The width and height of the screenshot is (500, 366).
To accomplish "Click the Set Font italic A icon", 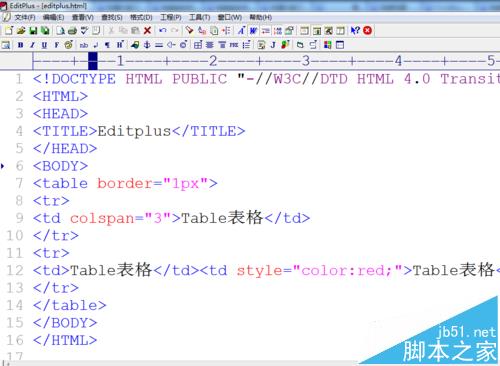I will 241,31.
